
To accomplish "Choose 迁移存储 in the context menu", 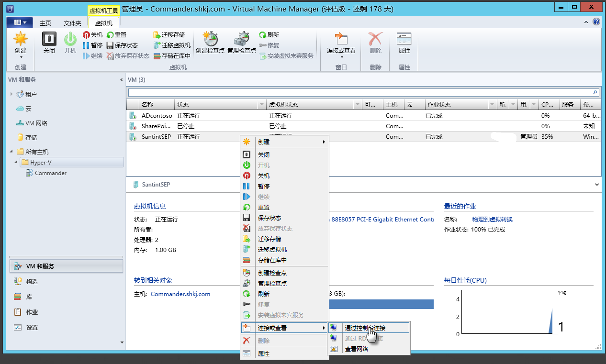I will 284,239.
